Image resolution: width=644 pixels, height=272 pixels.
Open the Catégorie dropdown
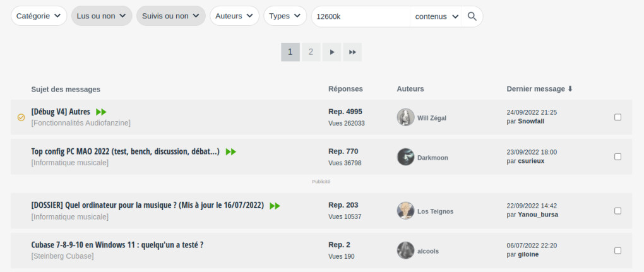[x=39, y=16]
